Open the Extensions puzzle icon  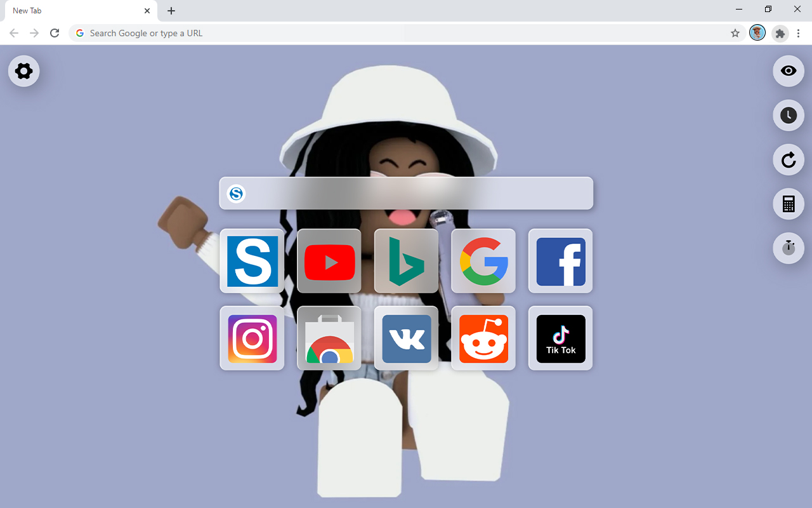click(x=780, y=33)
